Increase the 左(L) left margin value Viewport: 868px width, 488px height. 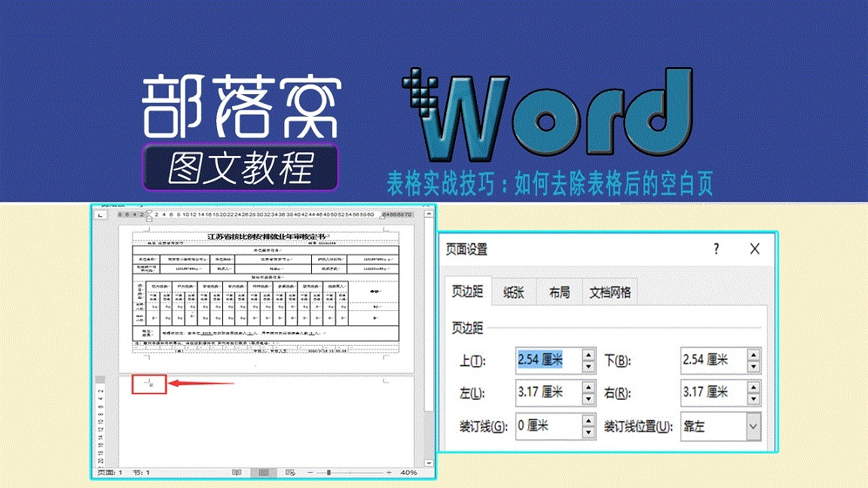pyautogui.click(x=588, y=387)
